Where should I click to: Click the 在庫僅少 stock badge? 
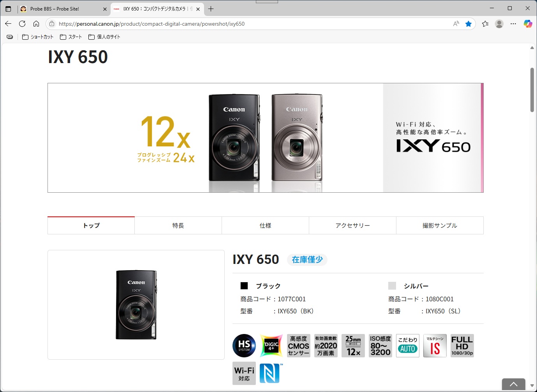(307, 260)
